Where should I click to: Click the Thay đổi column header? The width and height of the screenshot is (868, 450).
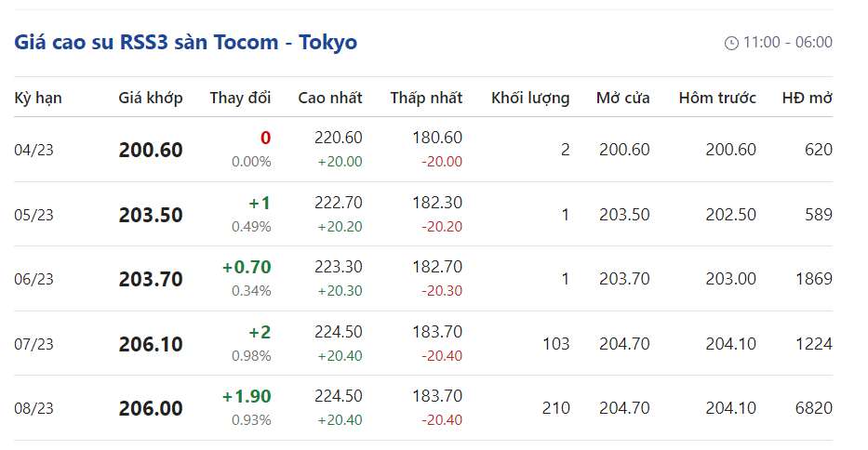coord(240,98)
